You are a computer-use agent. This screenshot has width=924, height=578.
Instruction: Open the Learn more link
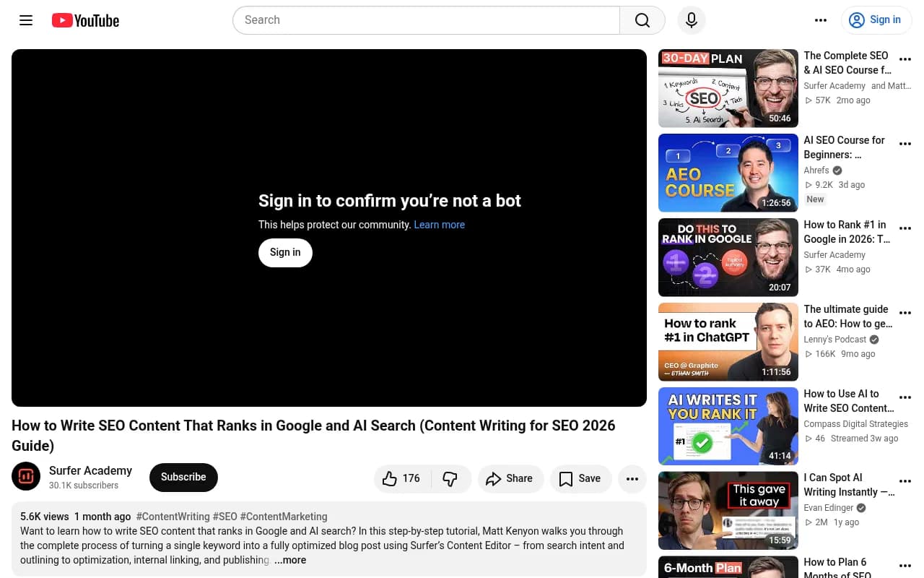point(439,225)
